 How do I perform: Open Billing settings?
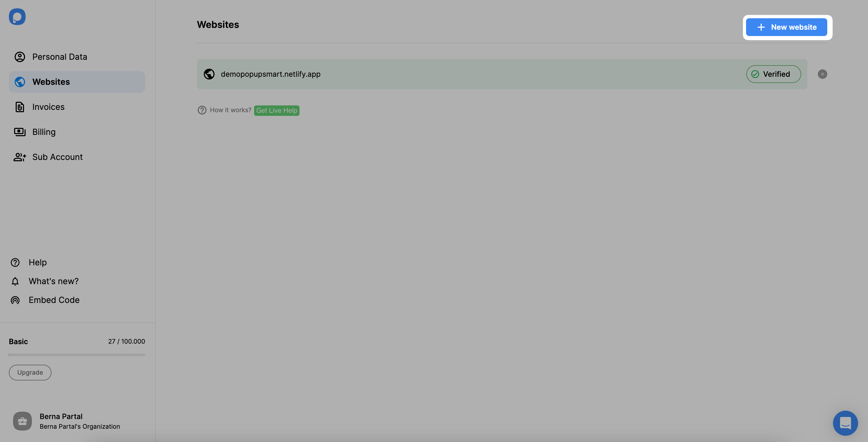(43, 131)
